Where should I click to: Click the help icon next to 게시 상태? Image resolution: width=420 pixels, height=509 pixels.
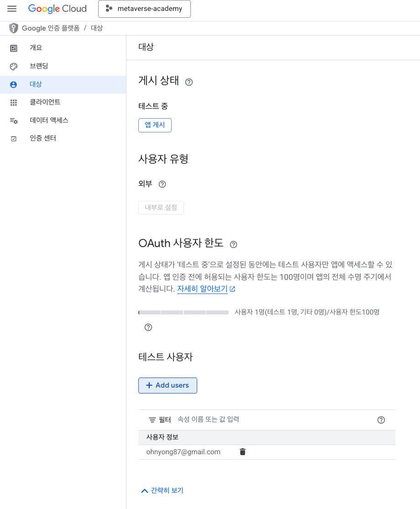point(189,82)
